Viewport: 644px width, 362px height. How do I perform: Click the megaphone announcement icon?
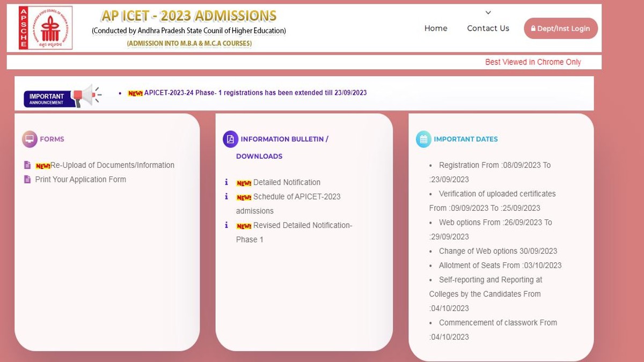(x=85, y=95)
